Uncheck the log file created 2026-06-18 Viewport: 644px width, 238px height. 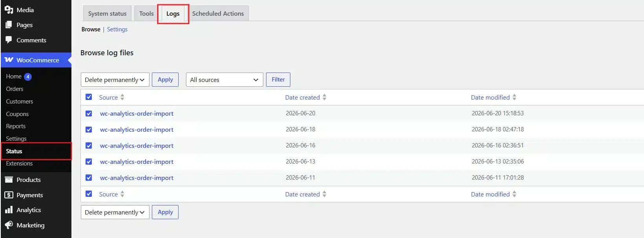click(89, 129)
